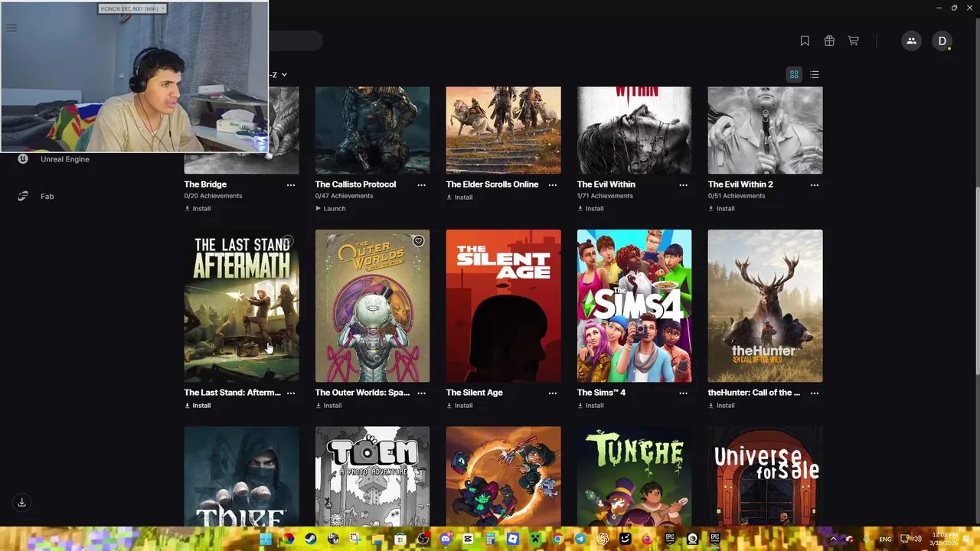Viewport: 980px width, 551px height.
Task: Open the ChatGPT app on taskbar
Action: pos(603,539)
